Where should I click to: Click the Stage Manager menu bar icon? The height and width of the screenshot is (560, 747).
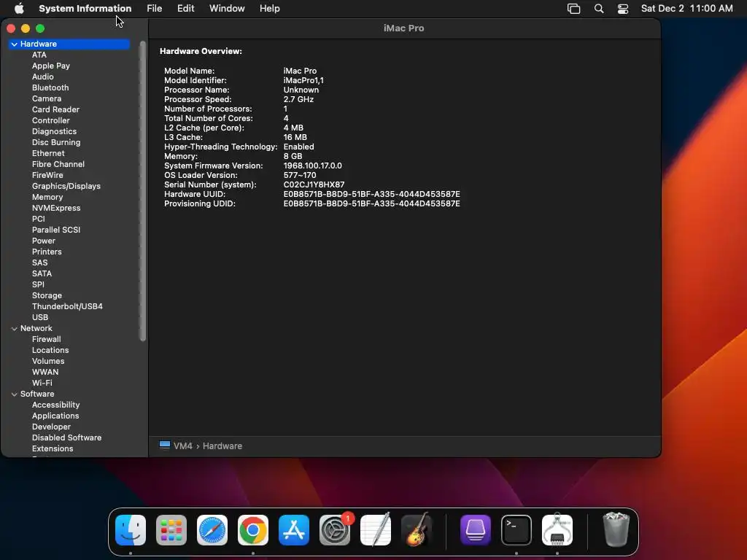click(x=573, y=9)
